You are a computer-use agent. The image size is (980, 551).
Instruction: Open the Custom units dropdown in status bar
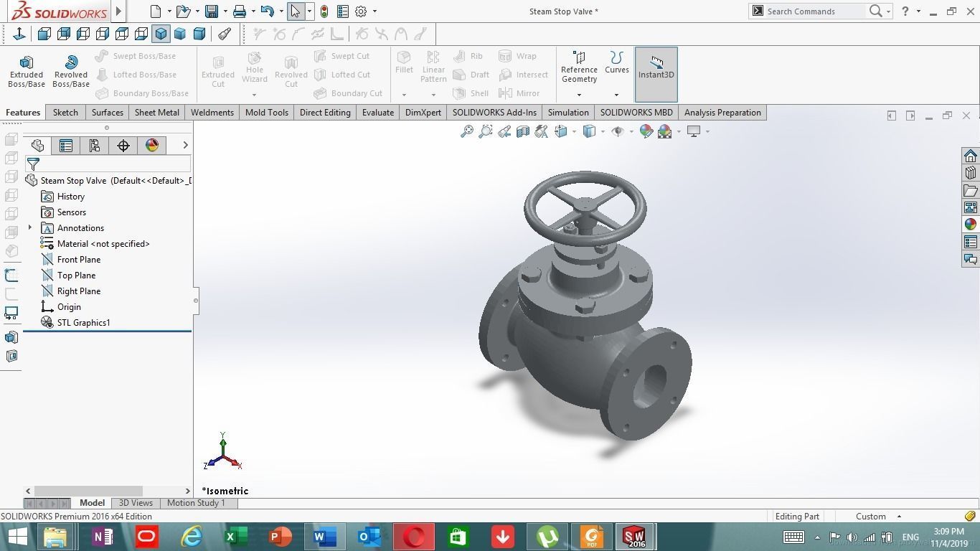[x=899, y=517]
